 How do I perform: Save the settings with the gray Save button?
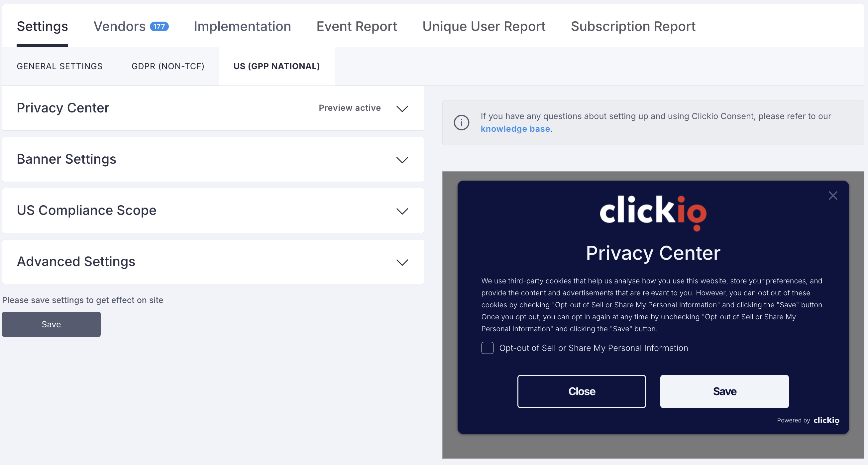click(51, 324)
